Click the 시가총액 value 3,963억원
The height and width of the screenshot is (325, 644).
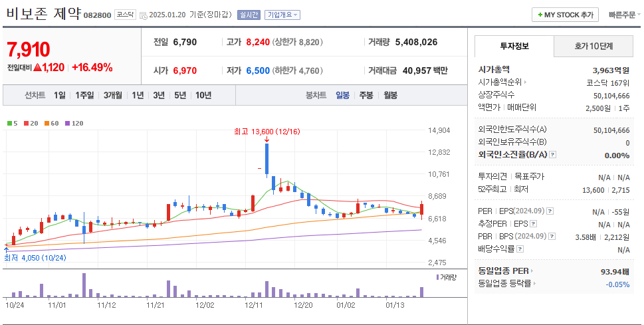[x=611, y=70]
